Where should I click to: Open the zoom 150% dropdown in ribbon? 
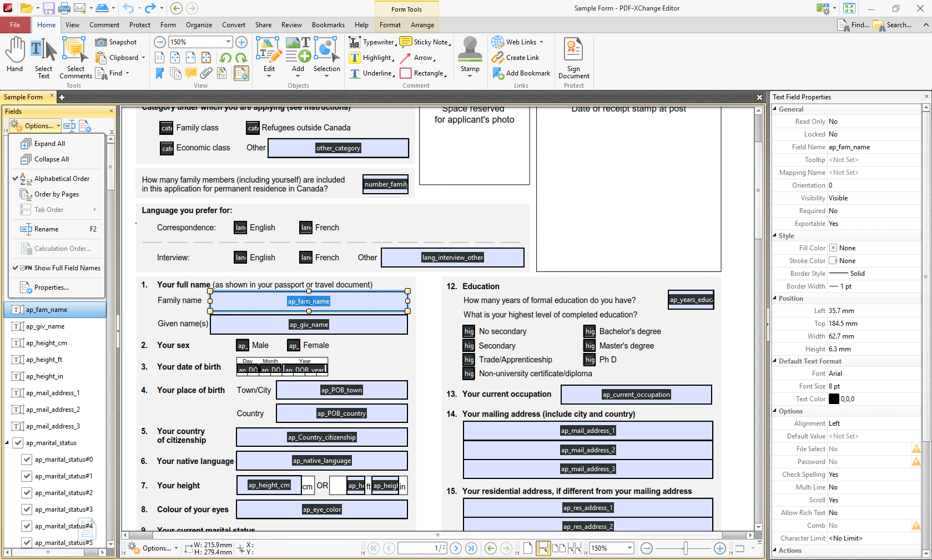(x=228, y=42)
